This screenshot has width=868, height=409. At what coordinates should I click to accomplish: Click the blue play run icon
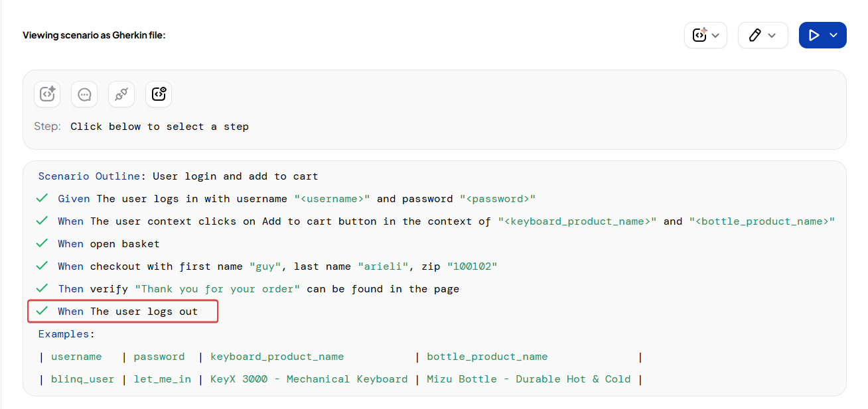[814, 35]
